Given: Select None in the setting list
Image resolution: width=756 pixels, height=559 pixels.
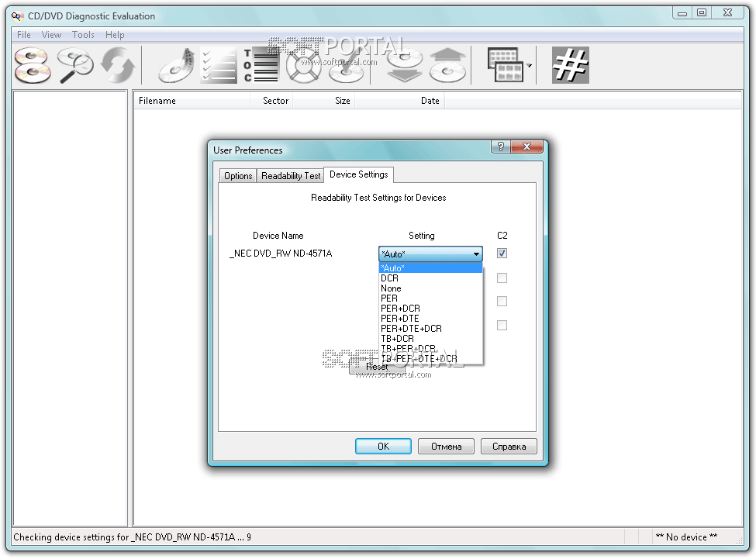Looking at the screenshot, I should [391, 288].
